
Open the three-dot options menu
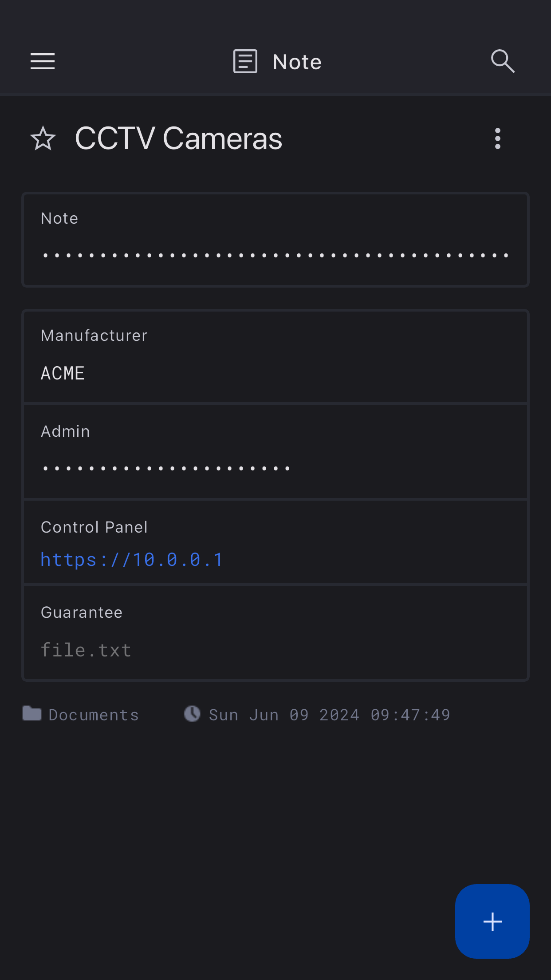[x=497, y=138]
